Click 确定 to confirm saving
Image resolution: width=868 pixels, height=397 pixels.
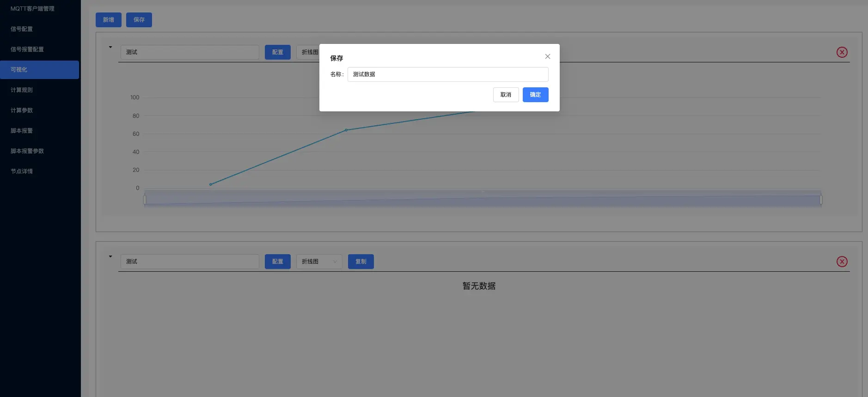(535, 95)
